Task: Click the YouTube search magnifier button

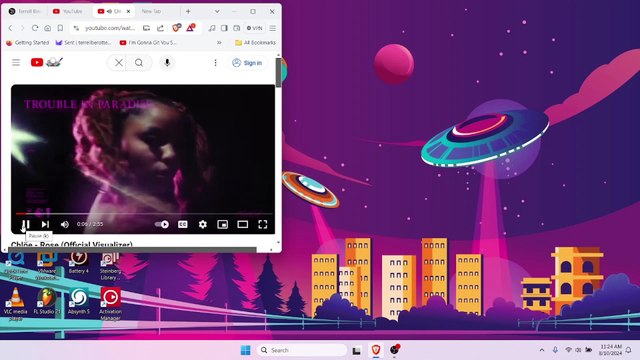Action: click(139, 63)
